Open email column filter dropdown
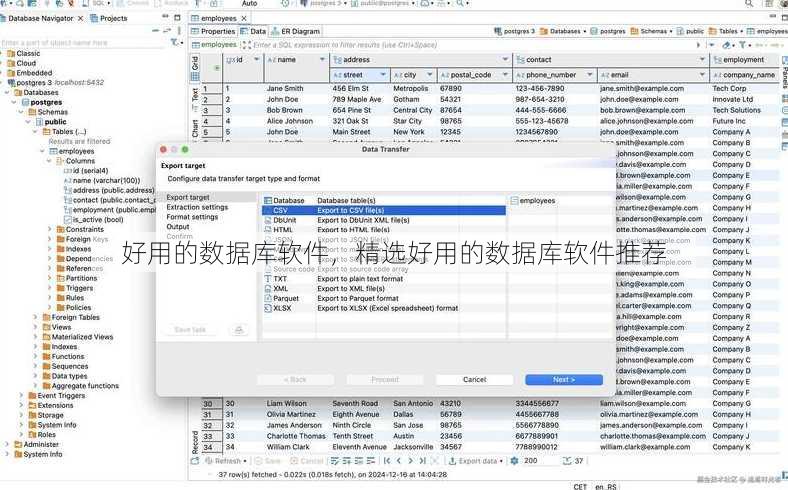Screen dimensions: 788x490 (703, 75)
